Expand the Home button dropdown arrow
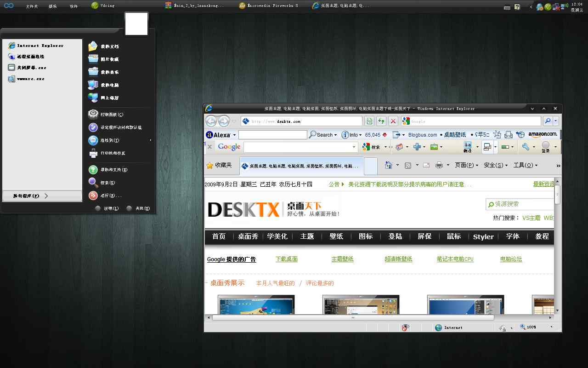The image size is (588, 368). (x=398, y=165)
